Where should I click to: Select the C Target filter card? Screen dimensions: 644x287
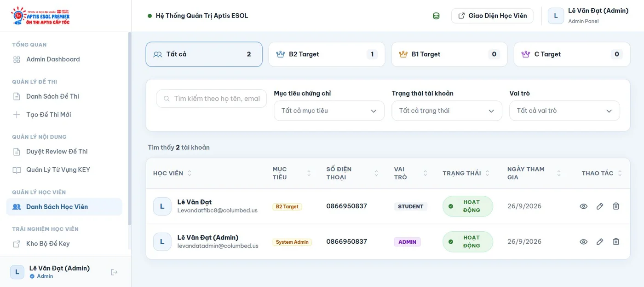[x=572, y=54]
